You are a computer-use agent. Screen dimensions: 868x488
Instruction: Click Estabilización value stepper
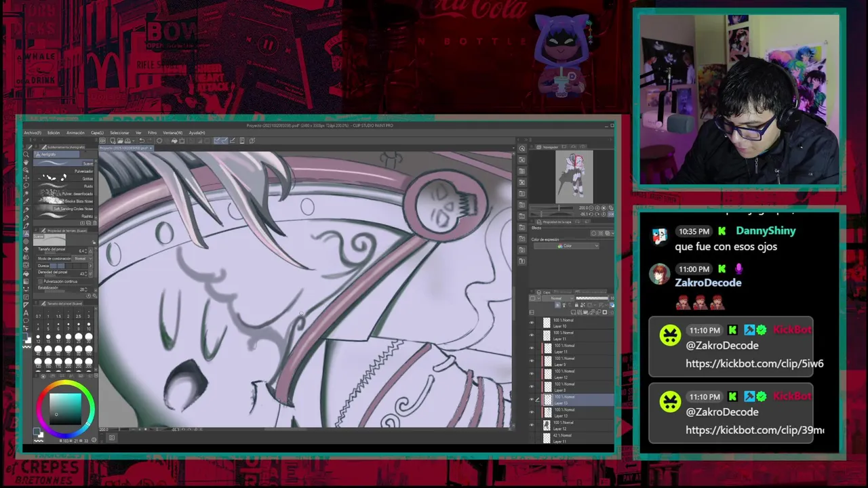pos(85,289)
